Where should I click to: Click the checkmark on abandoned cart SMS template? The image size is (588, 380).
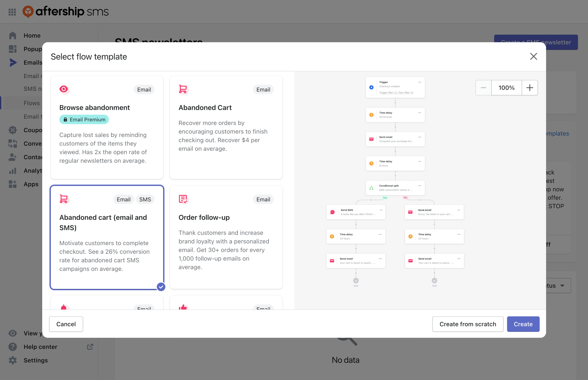coord(161,287)
